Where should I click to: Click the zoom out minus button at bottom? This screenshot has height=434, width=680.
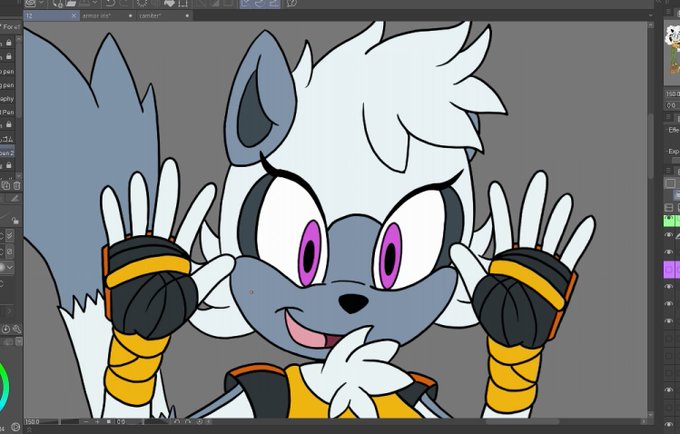pyautogui.click(x=86, y=422)
